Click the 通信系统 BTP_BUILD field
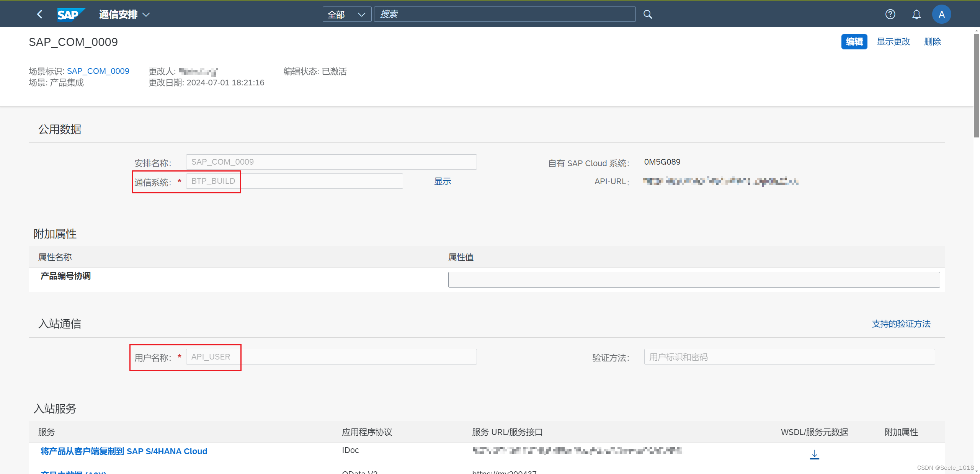This screenshot has height=474, width=980. (x=294, y=181)
